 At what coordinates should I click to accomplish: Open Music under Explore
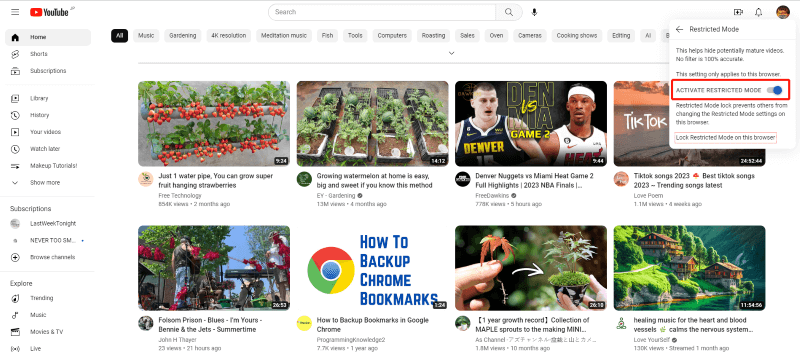tap(48, 315)
